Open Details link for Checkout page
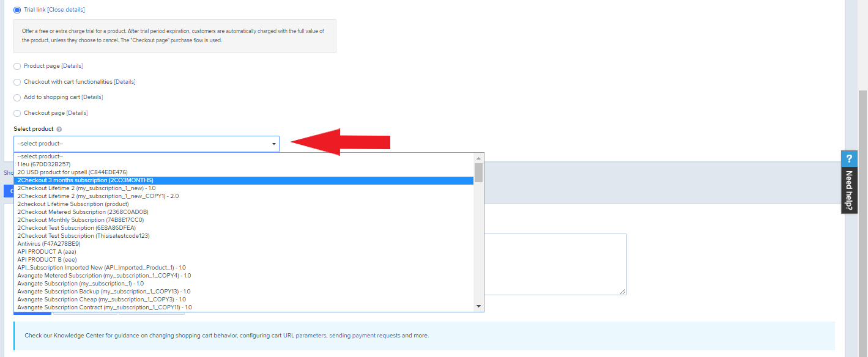Screen dimensions: 868x357 [x=77, y=113]
